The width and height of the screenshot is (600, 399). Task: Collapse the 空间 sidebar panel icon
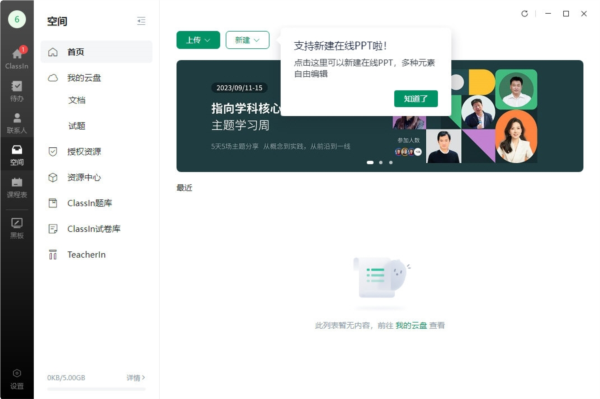141,21
